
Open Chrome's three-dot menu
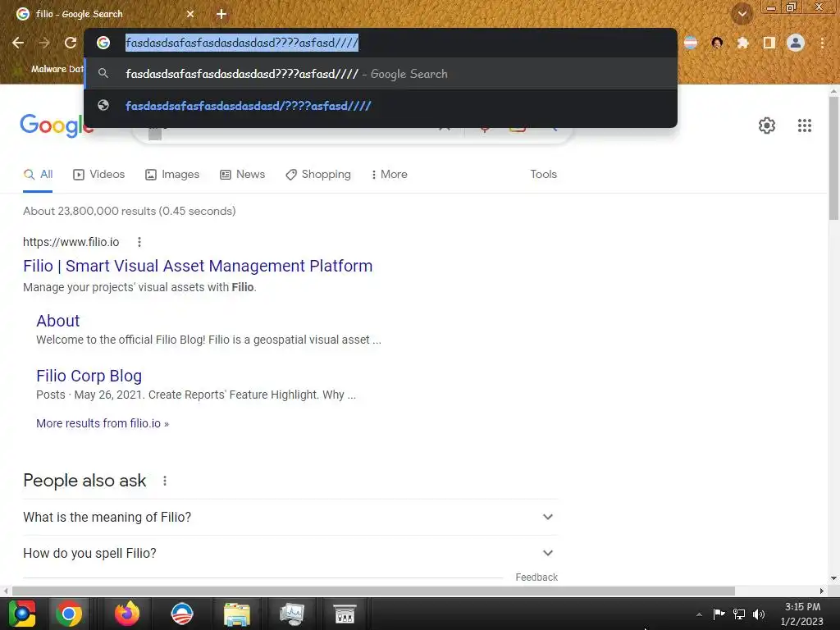coord(822,43)
